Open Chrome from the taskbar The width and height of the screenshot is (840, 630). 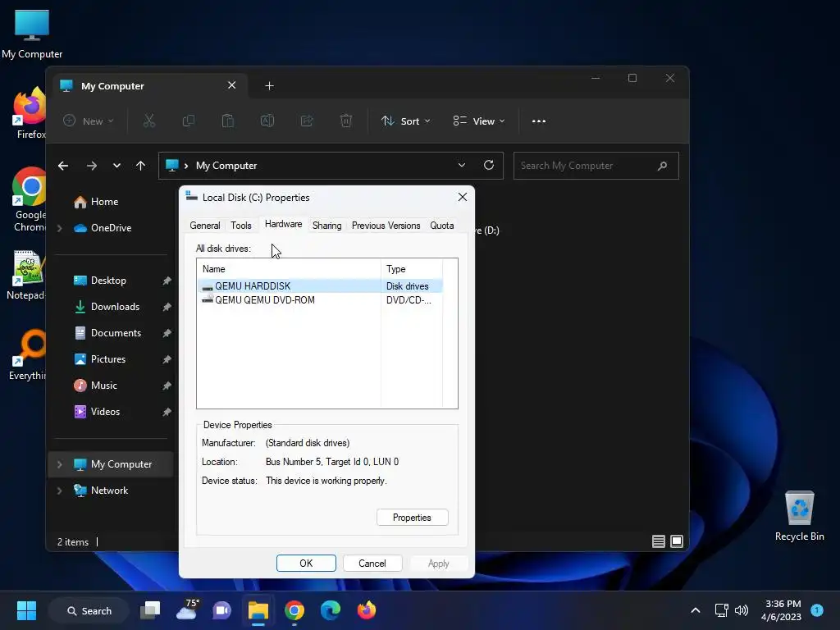[x=294, y=610]
